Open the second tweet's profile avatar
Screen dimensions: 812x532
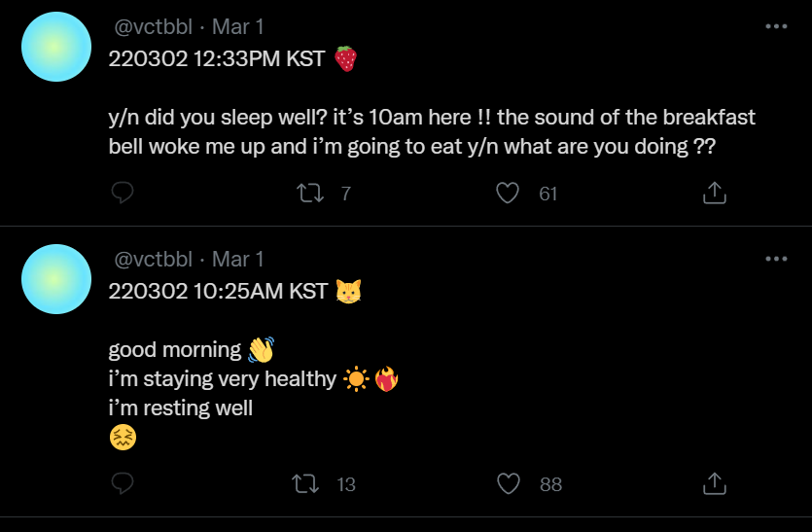(x=56, y=279)
